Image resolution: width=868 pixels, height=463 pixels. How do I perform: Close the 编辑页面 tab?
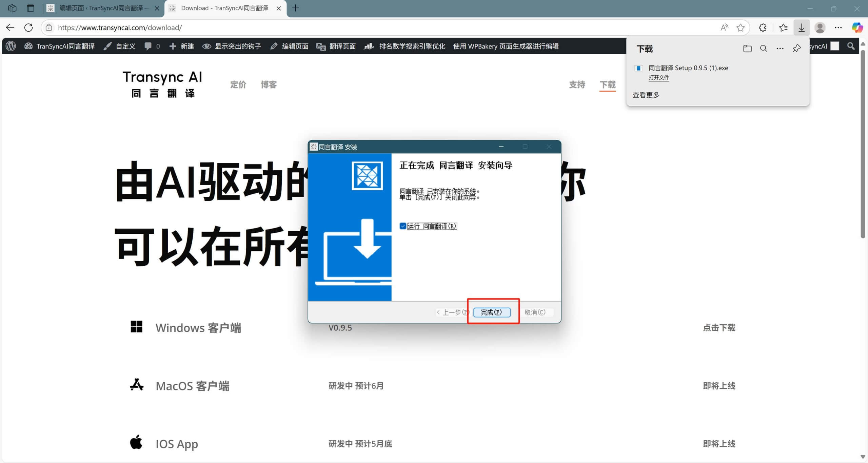157,8
